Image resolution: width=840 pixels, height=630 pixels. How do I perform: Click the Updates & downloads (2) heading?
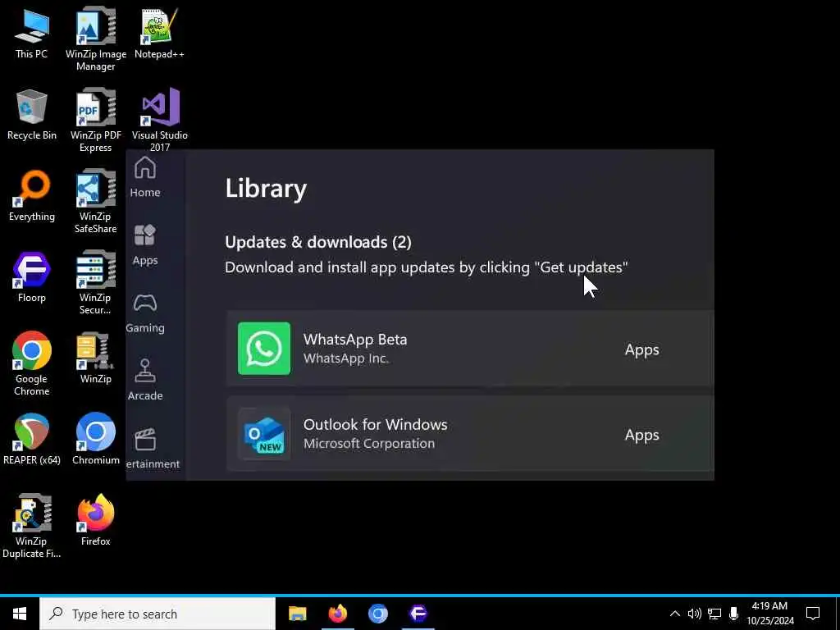tap(318, 242)
